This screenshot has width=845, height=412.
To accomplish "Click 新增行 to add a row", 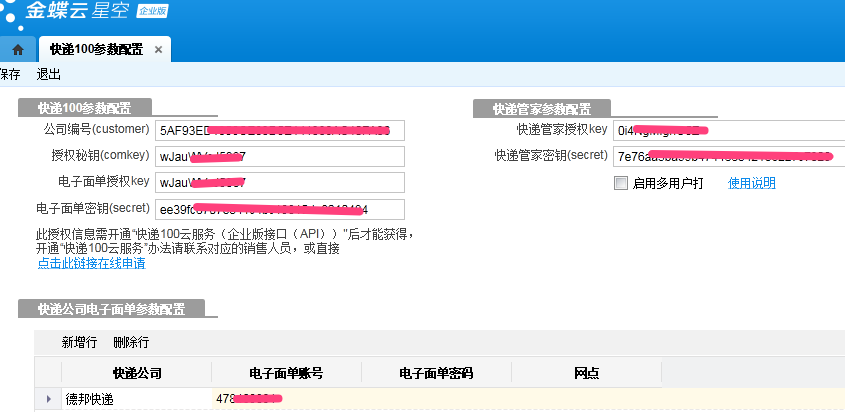I will coord(79,342).
